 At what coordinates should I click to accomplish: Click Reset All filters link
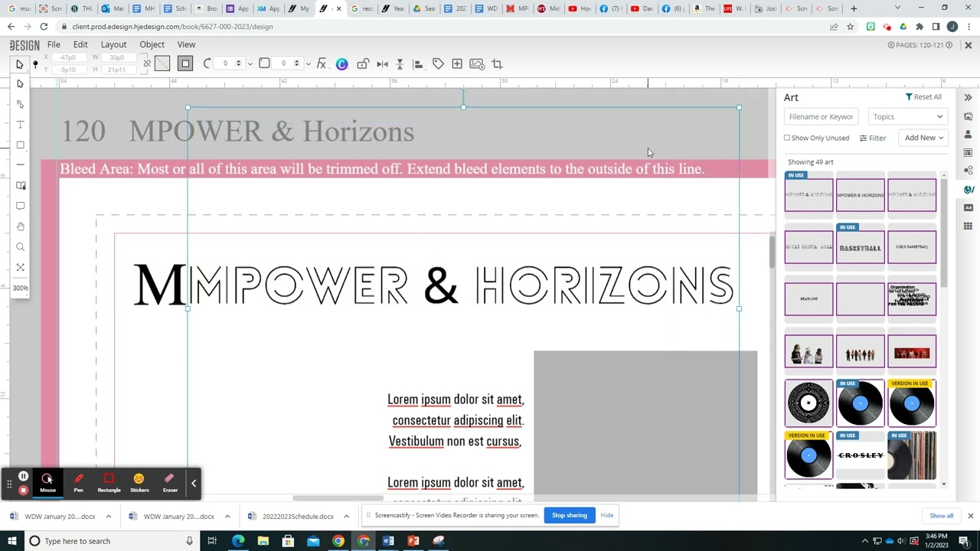[x=923, y=97]
